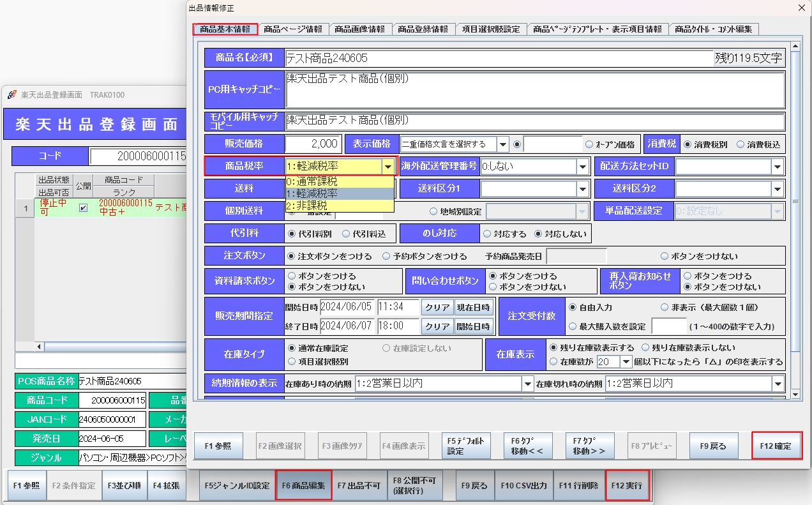
Task: Click F7 タブ移動>> button
Action: click(589, 446)
